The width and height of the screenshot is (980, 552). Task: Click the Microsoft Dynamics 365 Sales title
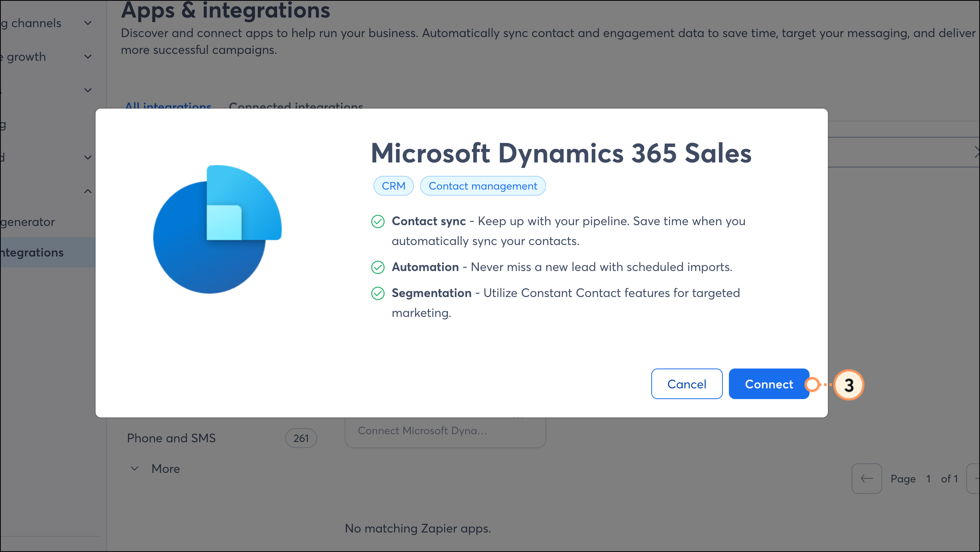point(561,153)
